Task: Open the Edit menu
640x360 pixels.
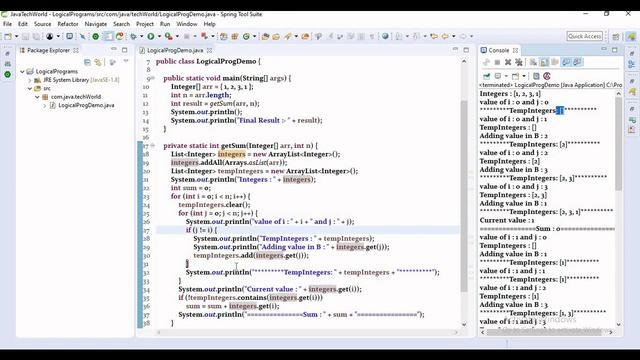Action: point(23,24)
